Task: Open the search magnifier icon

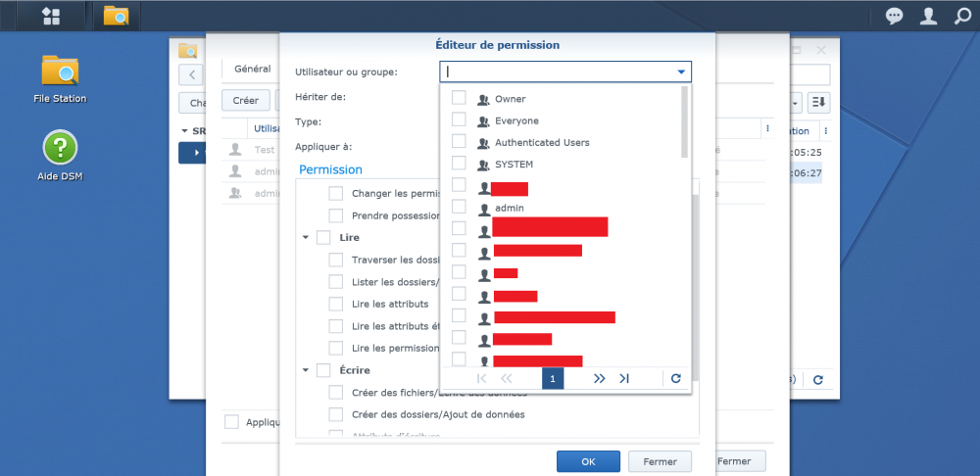Action: coord(962,17)
